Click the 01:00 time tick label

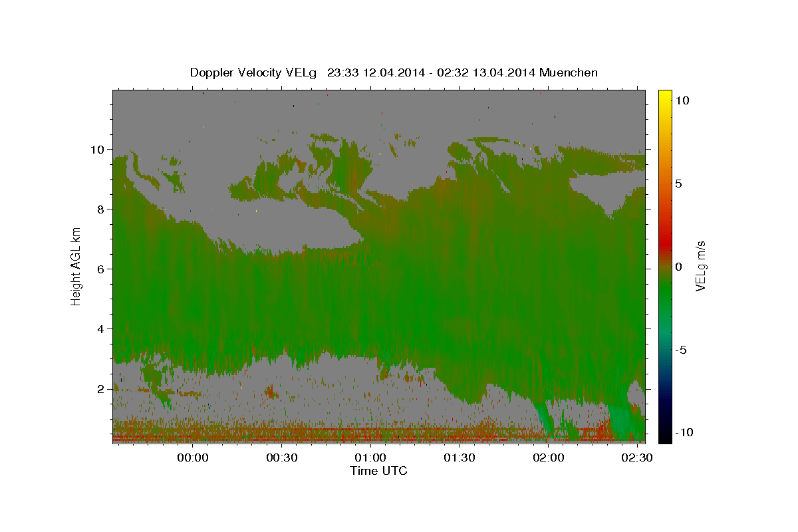[x=370, y=458]
